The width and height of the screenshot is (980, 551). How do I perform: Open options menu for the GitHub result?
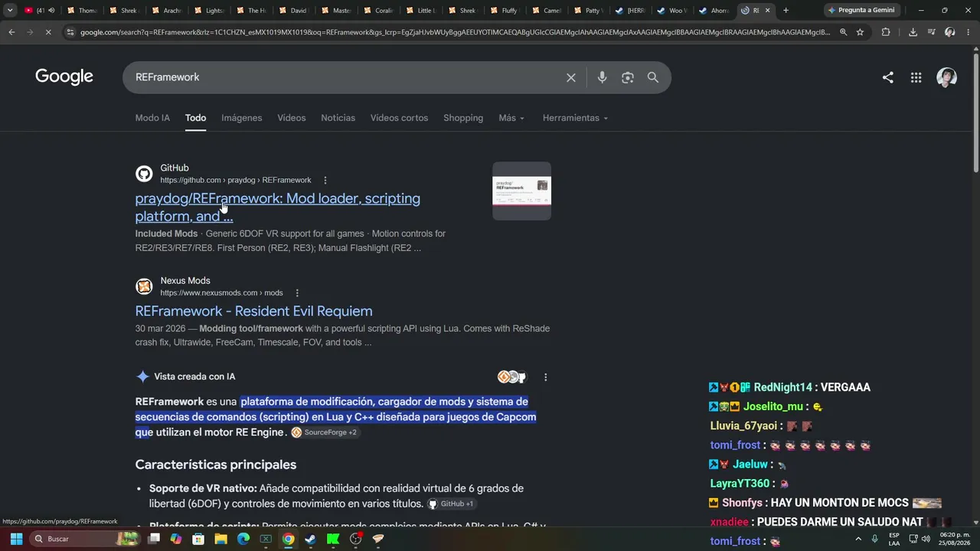(325, 181)
